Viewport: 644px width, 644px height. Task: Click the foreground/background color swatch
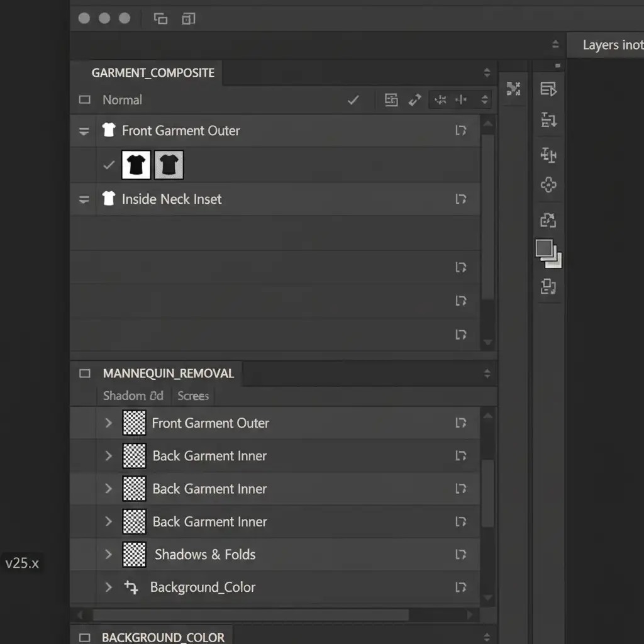(x=547, y=252)
